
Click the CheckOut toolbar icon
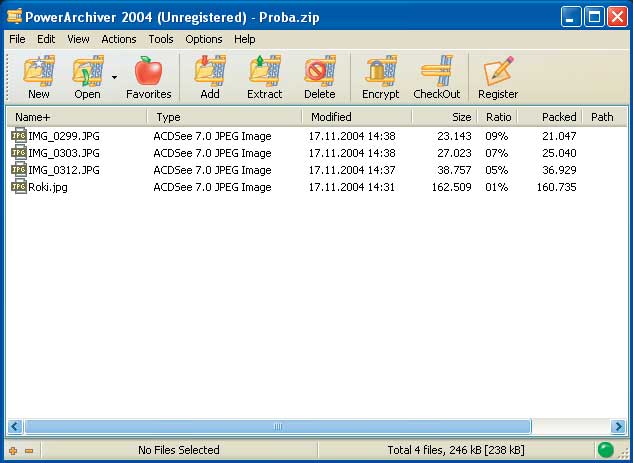[x=436, y=71]
